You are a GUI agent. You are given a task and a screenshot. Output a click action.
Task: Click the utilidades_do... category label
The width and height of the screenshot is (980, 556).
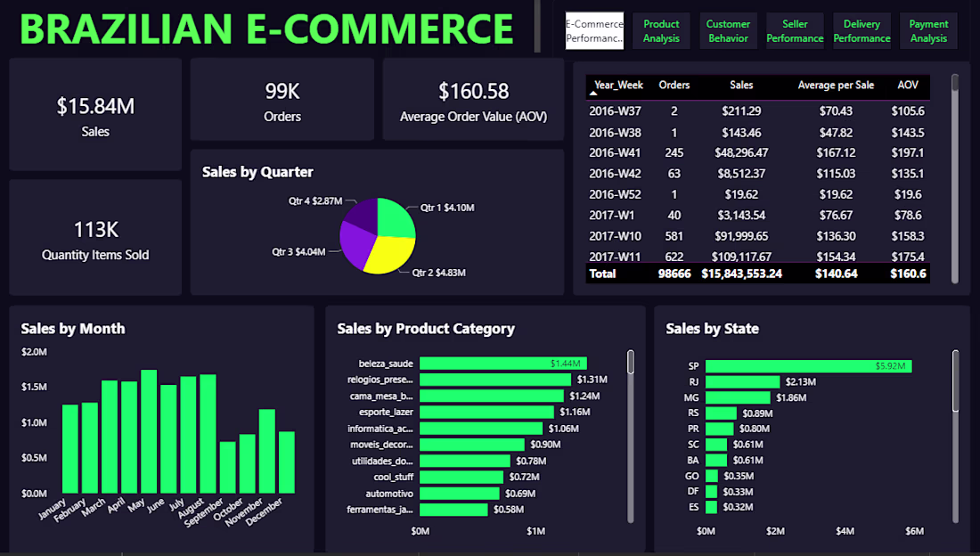tap(382, 461)
